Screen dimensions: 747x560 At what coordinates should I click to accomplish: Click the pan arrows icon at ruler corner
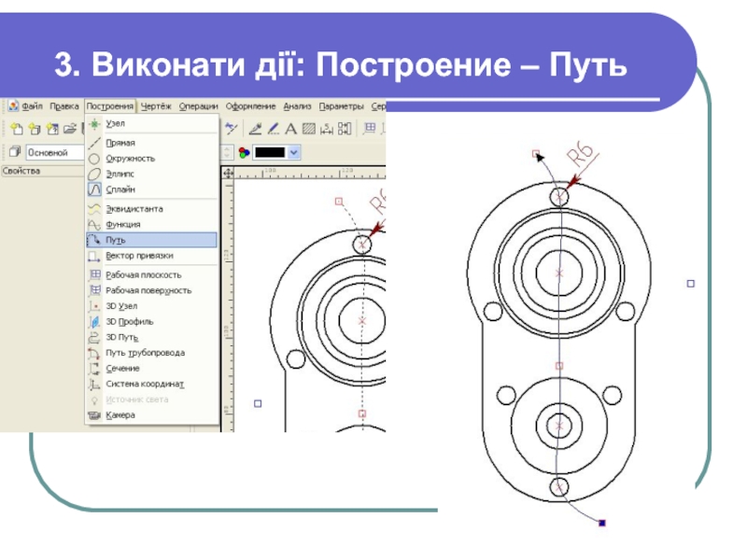click(x=228, y=173)
